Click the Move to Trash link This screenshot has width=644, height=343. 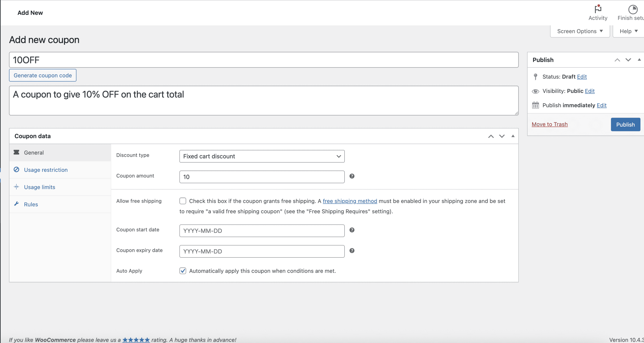tap(549, 124)
